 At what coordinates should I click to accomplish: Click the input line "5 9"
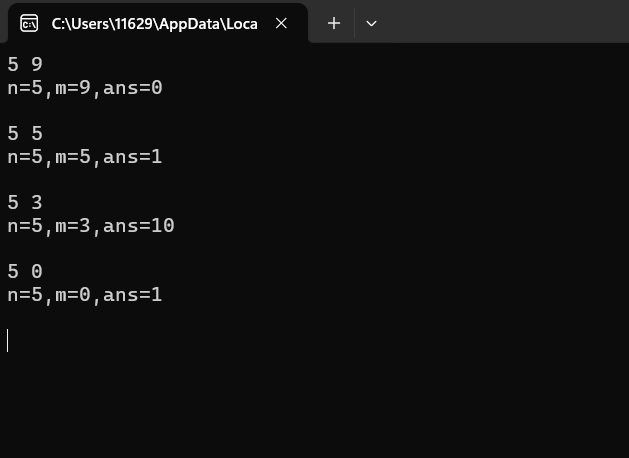(25, 65)
